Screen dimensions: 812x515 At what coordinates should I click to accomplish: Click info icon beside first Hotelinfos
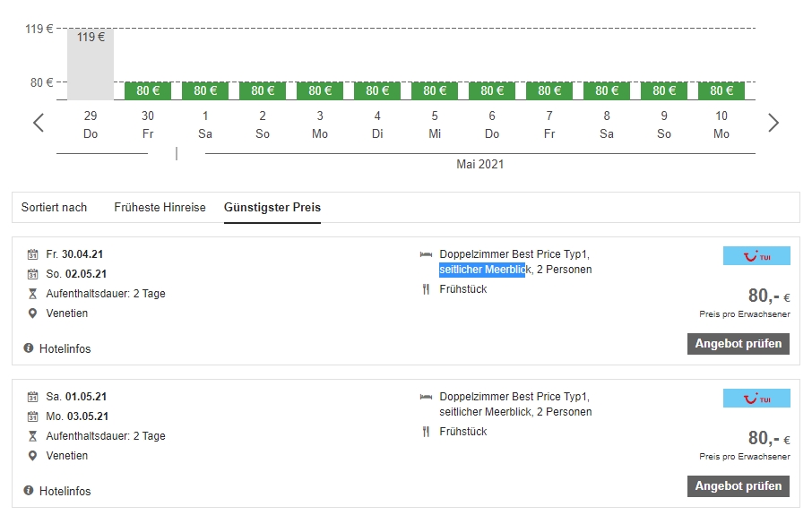[29, 348]
